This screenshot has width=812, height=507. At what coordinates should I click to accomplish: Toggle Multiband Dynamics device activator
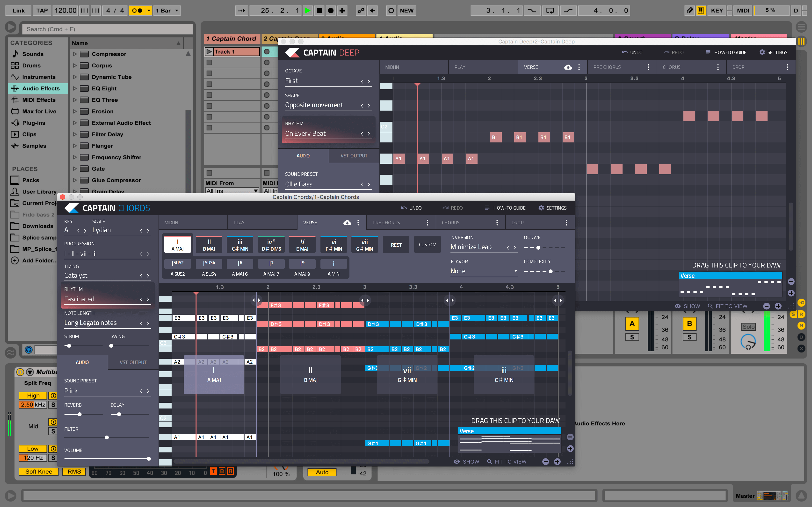(20, 372)
